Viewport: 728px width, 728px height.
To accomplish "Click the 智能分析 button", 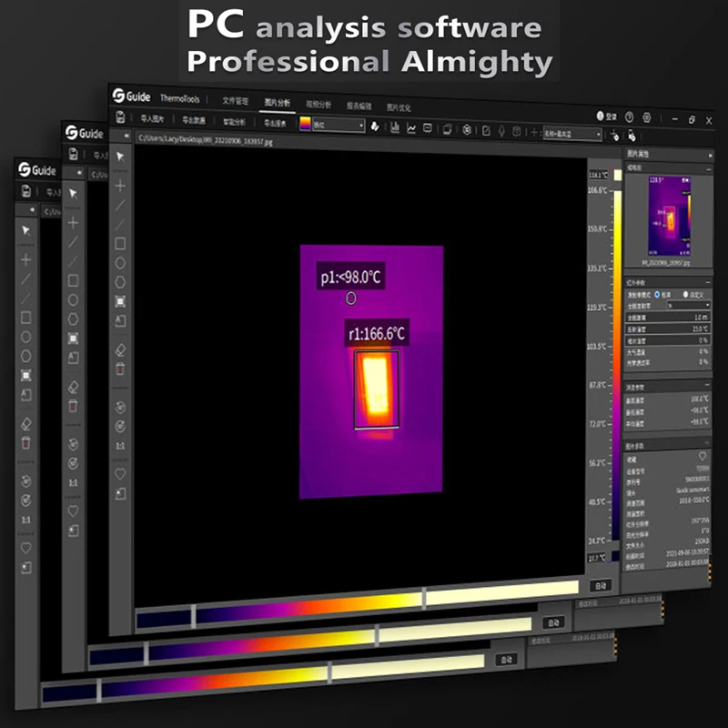I will [x=235, y=122].
